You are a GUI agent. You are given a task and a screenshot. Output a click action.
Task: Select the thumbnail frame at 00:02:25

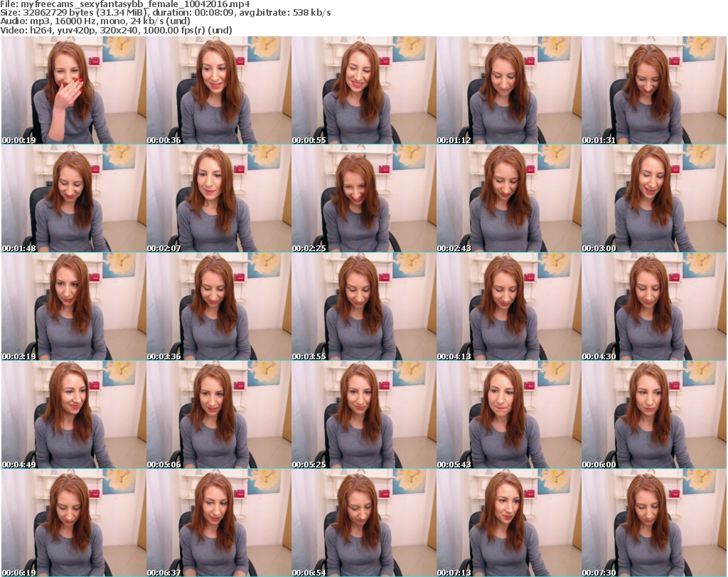tap(363, 198)
